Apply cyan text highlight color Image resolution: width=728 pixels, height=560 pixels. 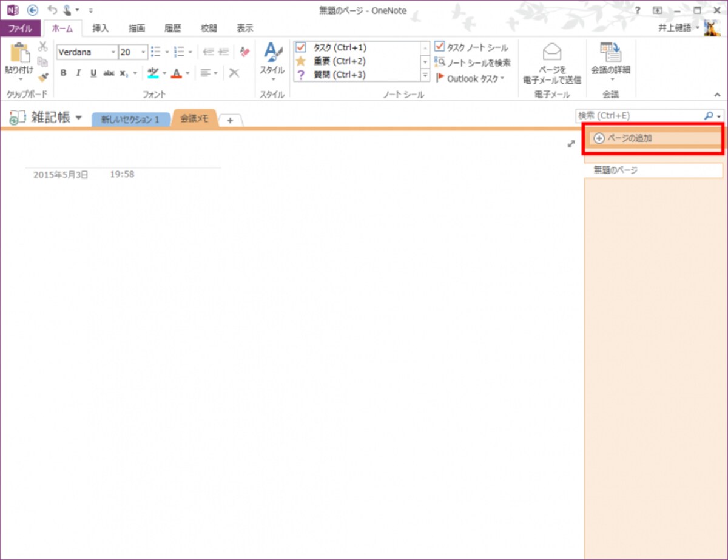click(153, 73)
